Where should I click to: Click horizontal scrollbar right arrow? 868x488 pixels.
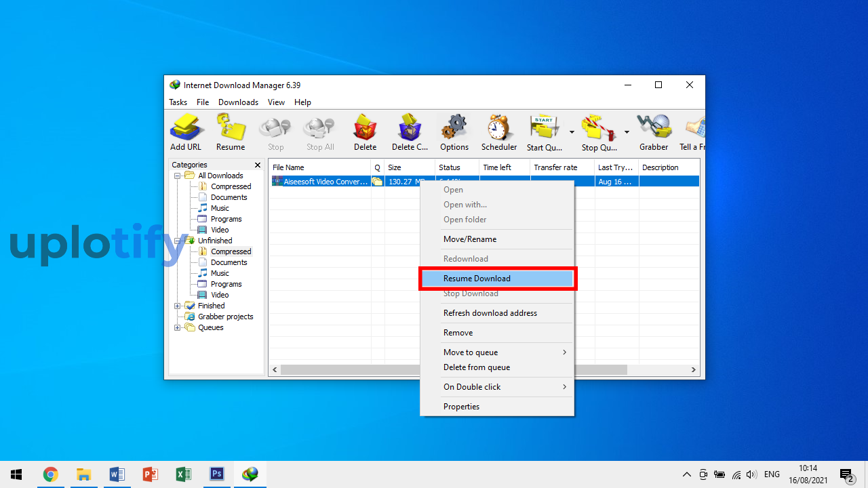click(694, 370)
